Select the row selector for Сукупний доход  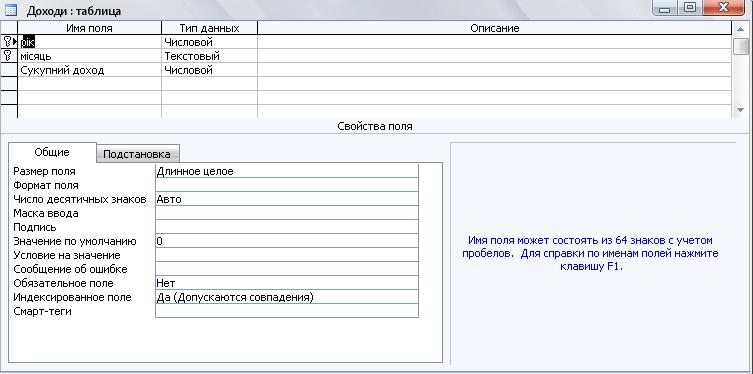[x=9, y=70]
